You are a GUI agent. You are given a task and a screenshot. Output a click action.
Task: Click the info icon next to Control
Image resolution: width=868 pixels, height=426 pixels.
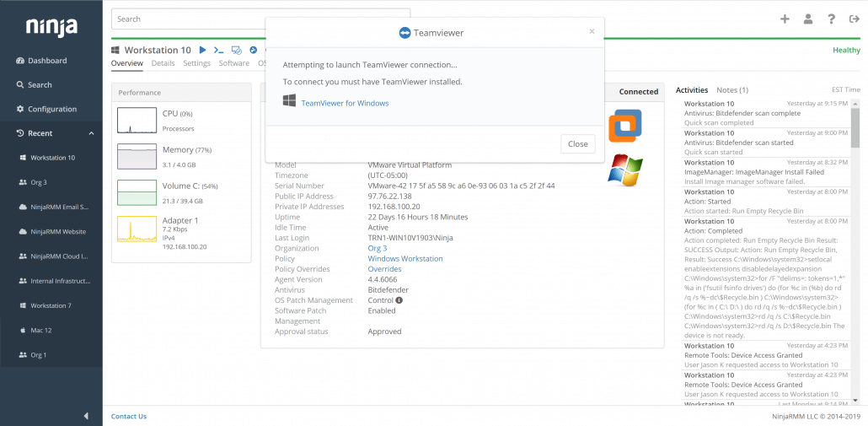[x=399, y=300]
